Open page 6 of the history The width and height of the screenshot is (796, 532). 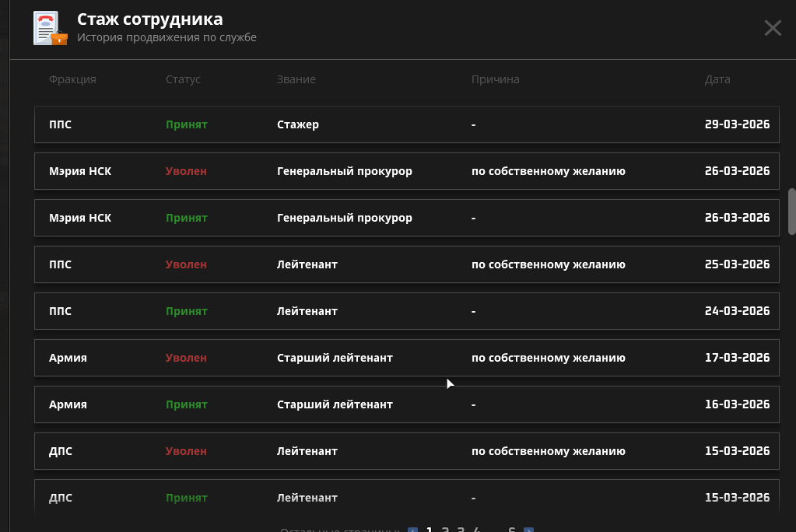coord(512,530)
